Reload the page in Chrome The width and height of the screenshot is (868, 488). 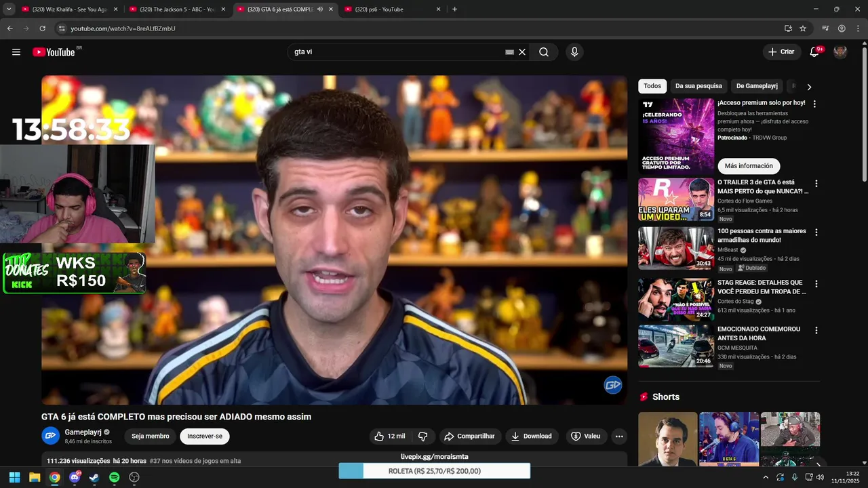42,28
